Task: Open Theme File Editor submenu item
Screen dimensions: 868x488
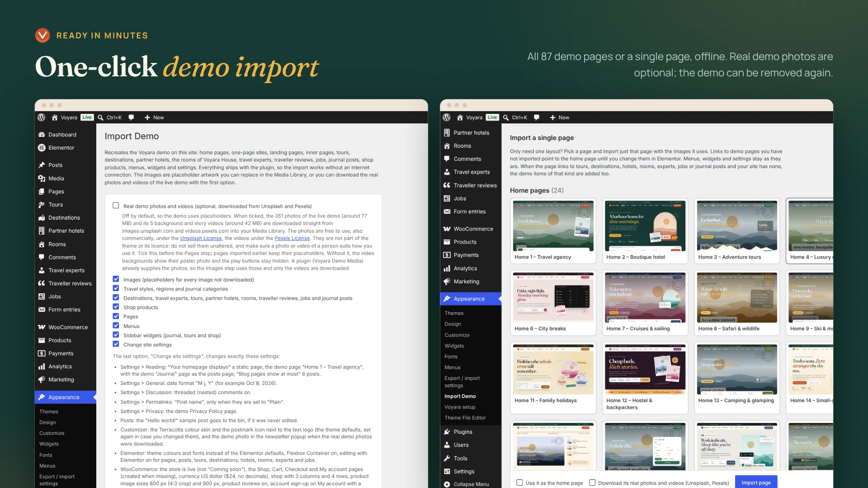Action: pos(465,418)
